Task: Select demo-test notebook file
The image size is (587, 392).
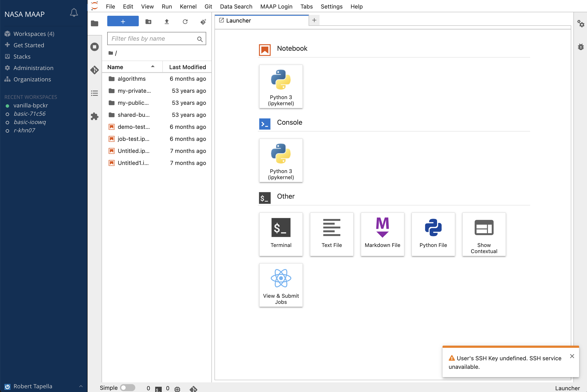Action: 156,127
